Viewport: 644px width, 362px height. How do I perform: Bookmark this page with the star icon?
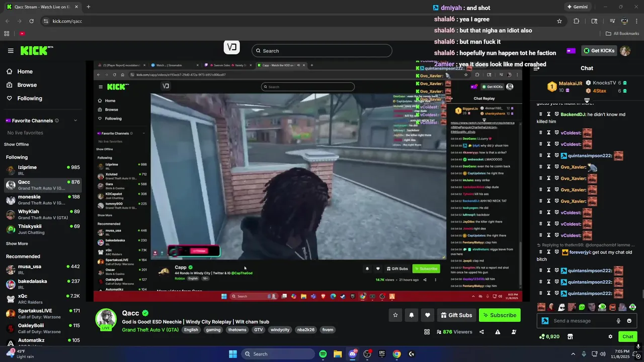559,21
